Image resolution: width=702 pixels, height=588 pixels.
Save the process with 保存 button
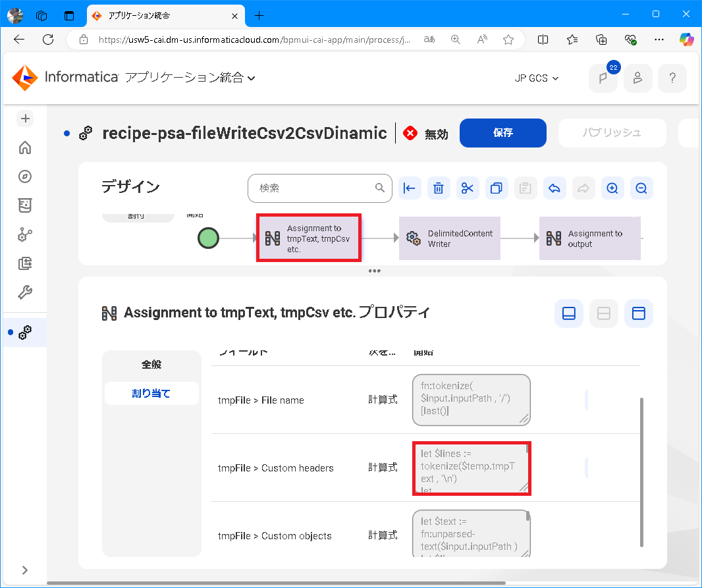[x=502, y=133]
